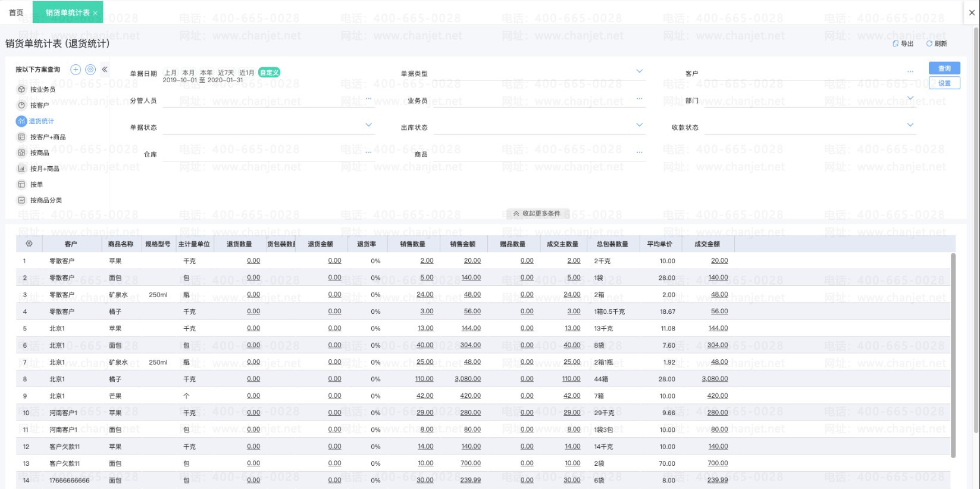Click the 按客户 scheme icon
This screenshot has height=489, width=980.
coord(21,105)
